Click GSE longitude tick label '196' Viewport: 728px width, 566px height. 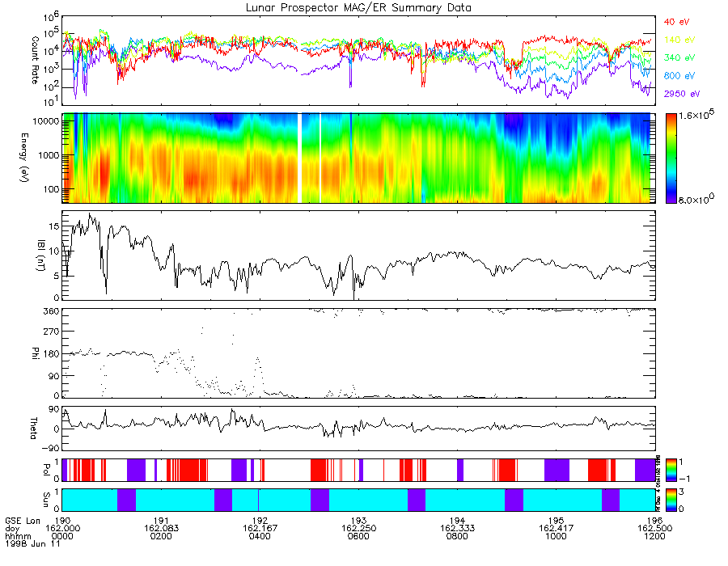tap(654, 521)
